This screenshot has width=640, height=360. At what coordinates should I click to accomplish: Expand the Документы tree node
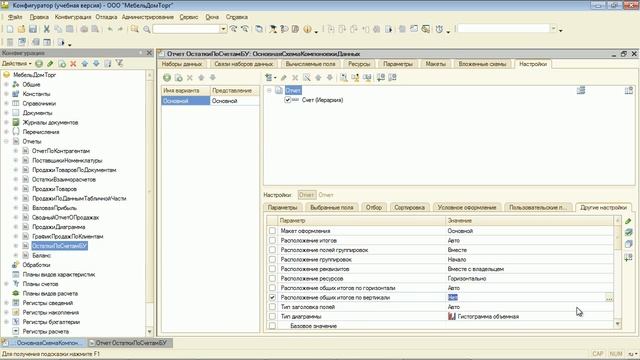tap(6, 113)
